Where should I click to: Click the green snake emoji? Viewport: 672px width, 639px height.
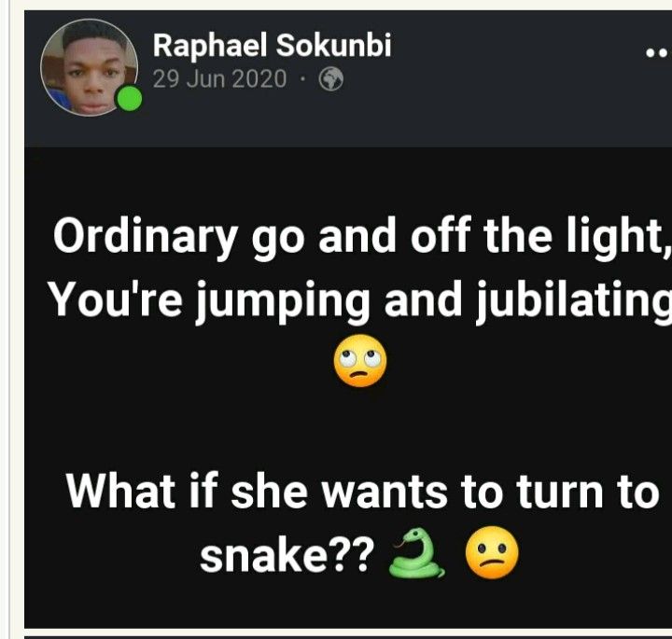coord(416,553)
